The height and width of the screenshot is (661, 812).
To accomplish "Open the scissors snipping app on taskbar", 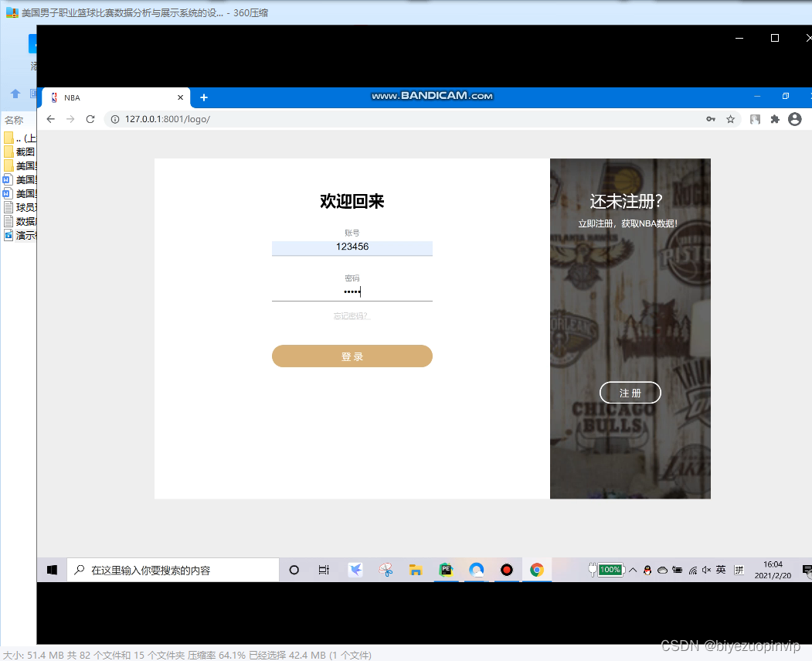I will pos(386,570).
